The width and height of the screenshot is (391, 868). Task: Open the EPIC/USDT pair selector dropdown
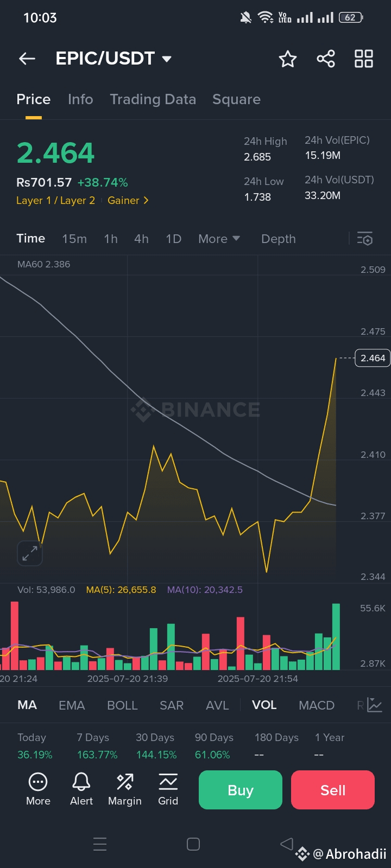[113, 59]
